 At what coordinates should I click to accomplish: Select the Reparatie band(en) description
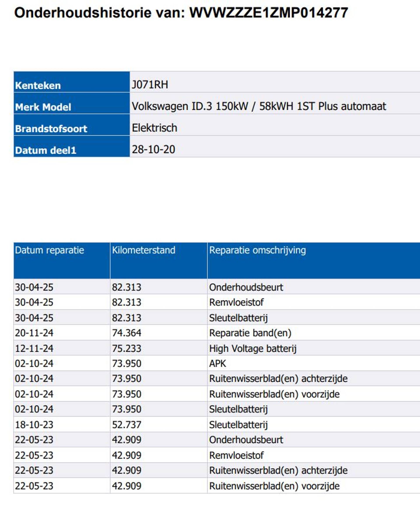click(x=250, y=333)
